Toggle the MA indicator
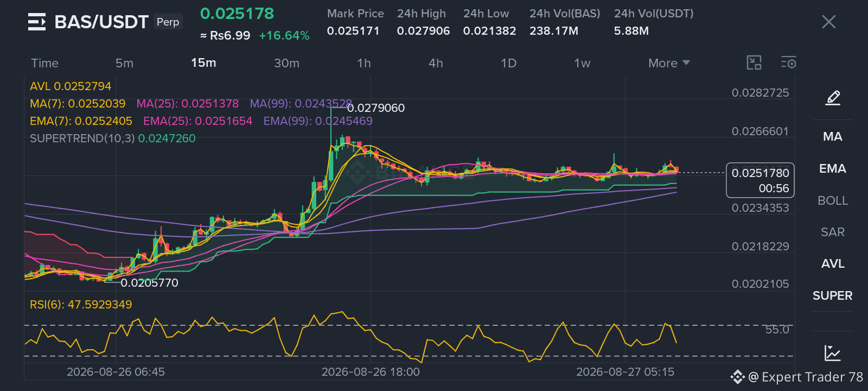Screen dimensions: 868x391 coord(833,137)
